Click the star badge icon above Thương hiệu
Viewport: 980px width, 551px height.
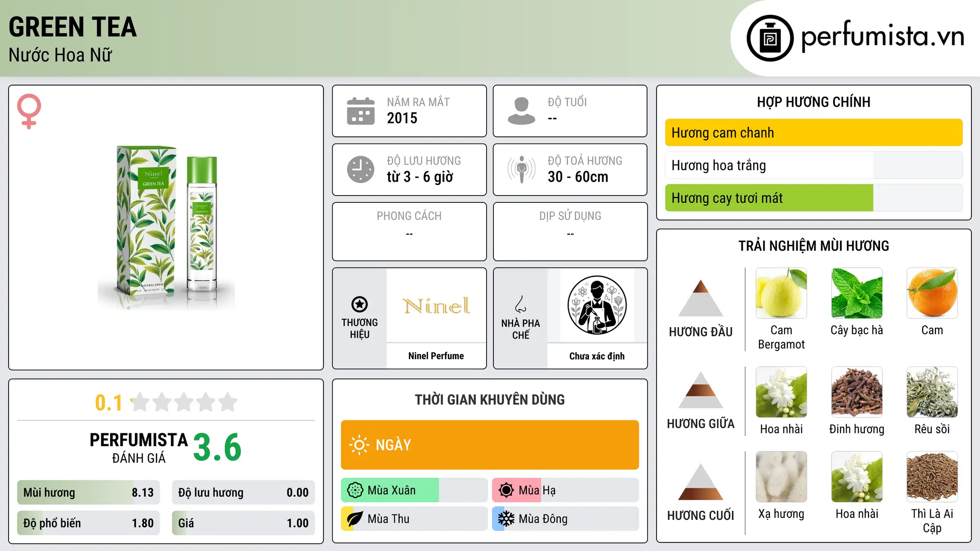(x=359, y=304)
